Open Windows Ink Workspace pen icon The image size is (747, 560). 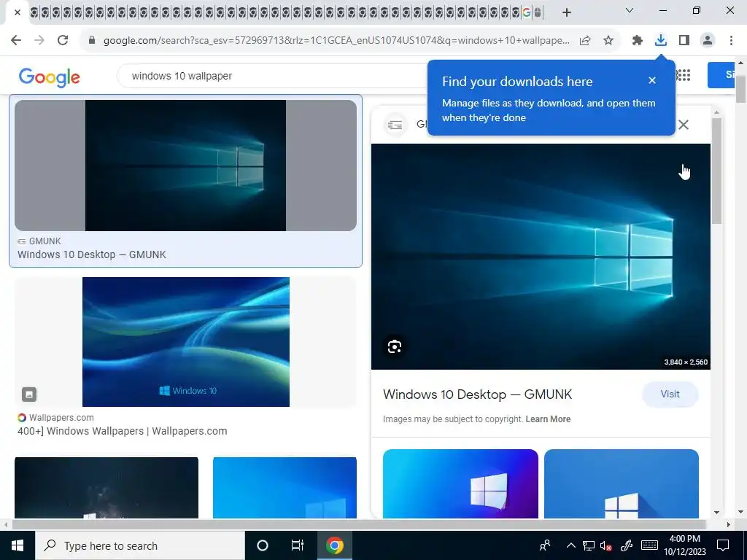pyautogui.click(x=627, y=545)
